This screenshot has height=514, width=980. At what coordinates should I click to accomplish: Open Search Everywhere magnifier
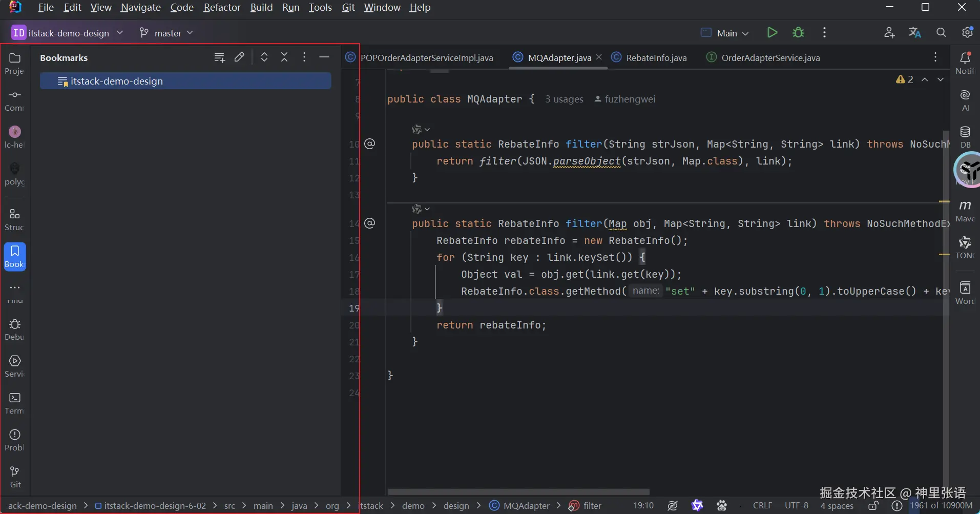[x=941, y=33]
